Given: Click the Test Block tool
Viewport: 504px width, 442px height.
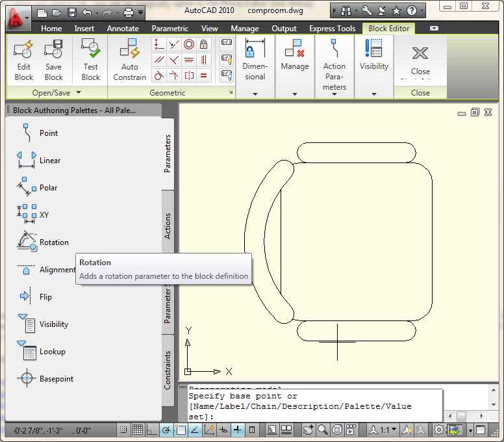Looking at the screenshot, I should pyautogui.click(x=91, y=60).
